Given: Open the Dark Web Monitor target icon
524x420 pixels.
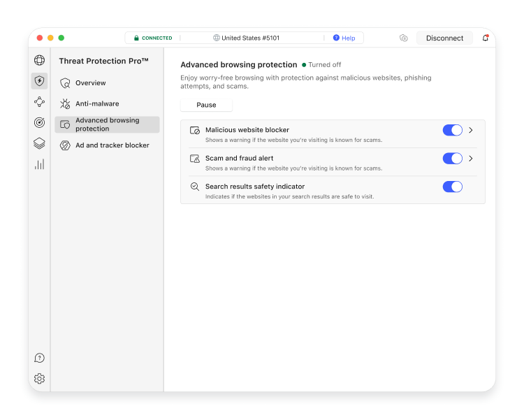Looking at the screenshot, I should (39, 122).
